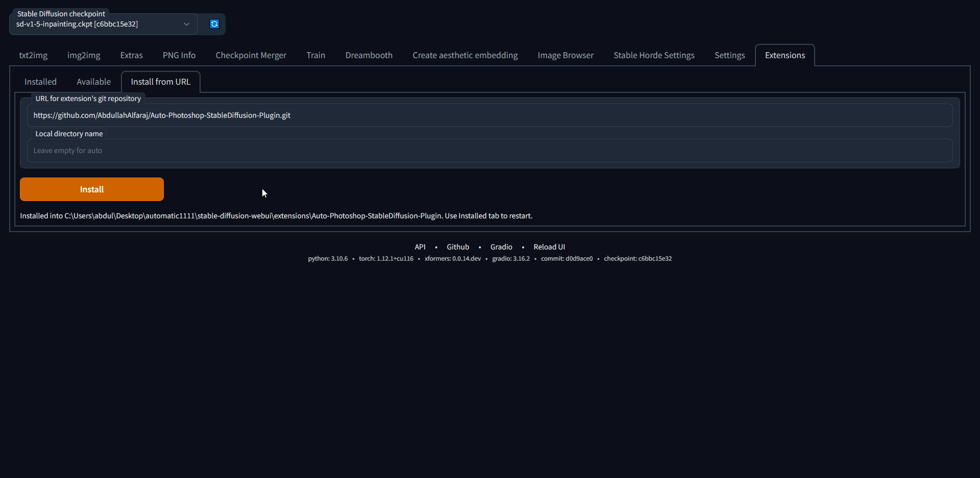980x478 pixels.
Task: Open the Settings tab
Action: coord(729,55)
